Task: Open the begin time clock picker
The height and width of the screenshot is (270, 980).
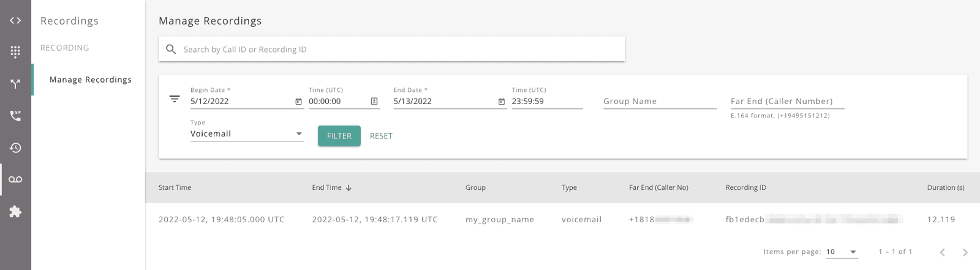Action: [374, 102]
